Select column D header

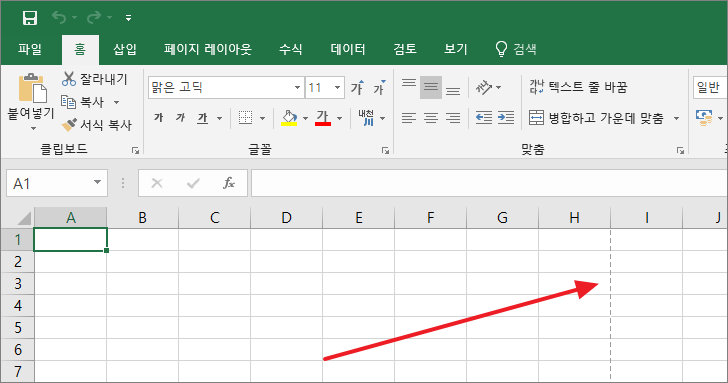(x=286, y=217)
